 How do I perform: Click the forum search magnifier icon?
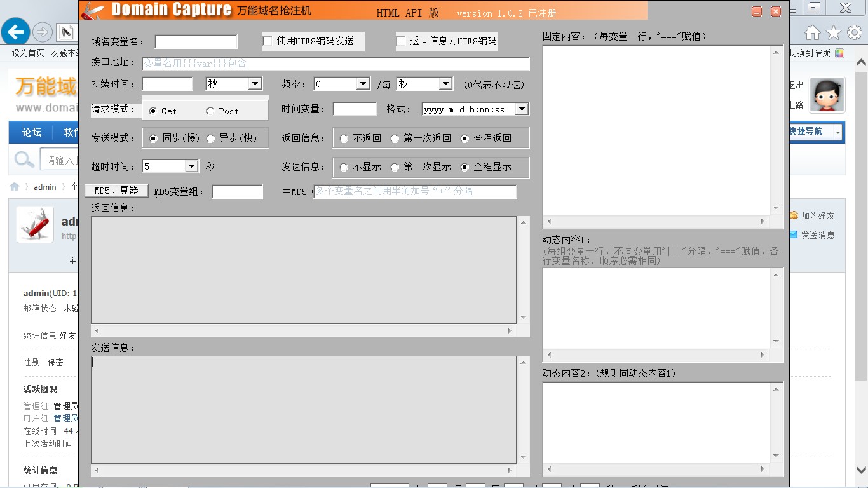pyautogui.click(x=24, y=159)
